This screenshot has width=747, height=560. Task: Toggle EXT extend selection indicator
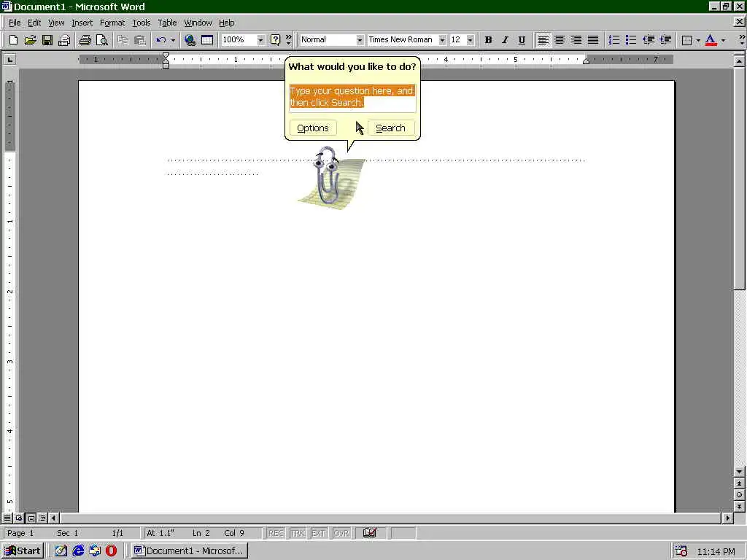pos(319,533)
